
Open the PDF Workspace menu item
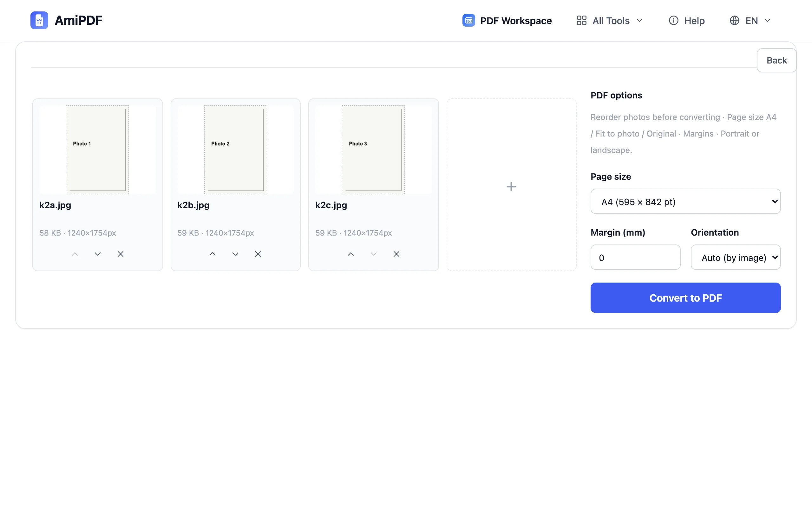click(507, 21)
